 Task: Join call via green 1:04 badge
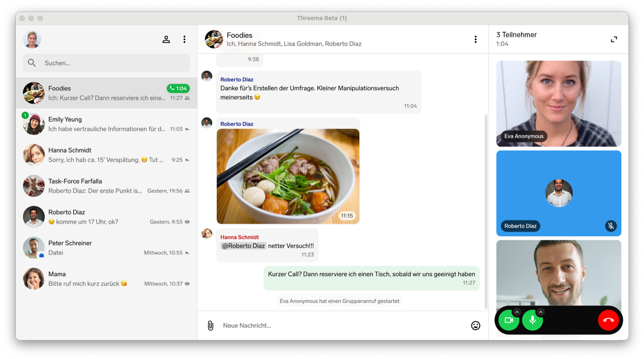click(x=178, y=88)
